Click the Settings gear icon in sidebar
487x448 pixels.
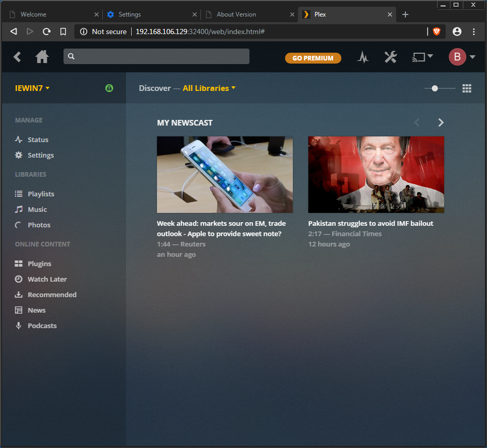19,155
